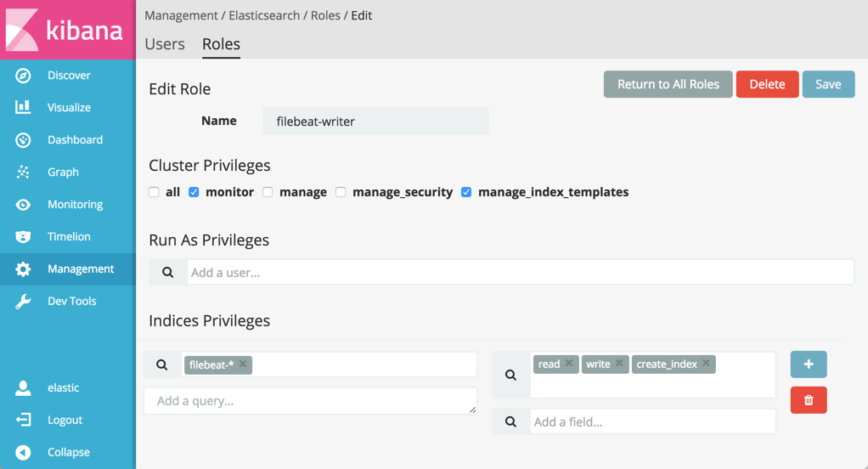Click the Add a user search field

519,273
